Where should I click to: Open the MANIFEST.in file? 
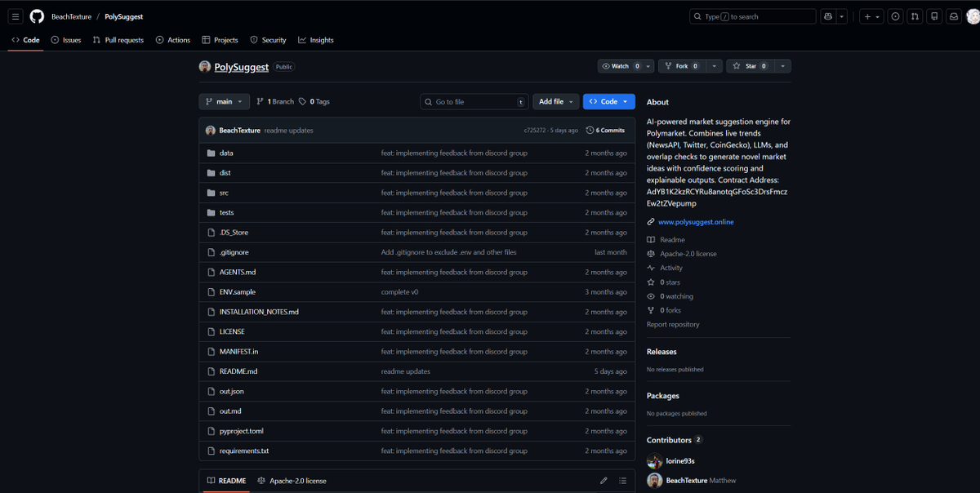coord(238,351)
